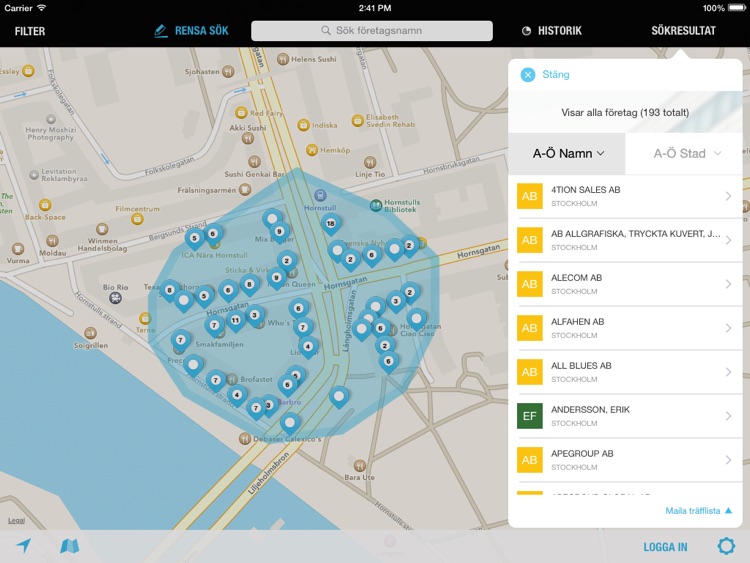Tap RENSA SÖK to clear search

pyautogui.click(x=191, y=31)
